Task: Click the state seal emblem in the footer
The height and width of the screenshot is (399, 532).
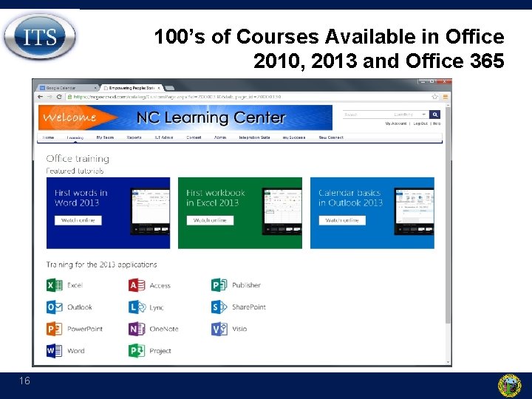Action: tap(509, 386)
